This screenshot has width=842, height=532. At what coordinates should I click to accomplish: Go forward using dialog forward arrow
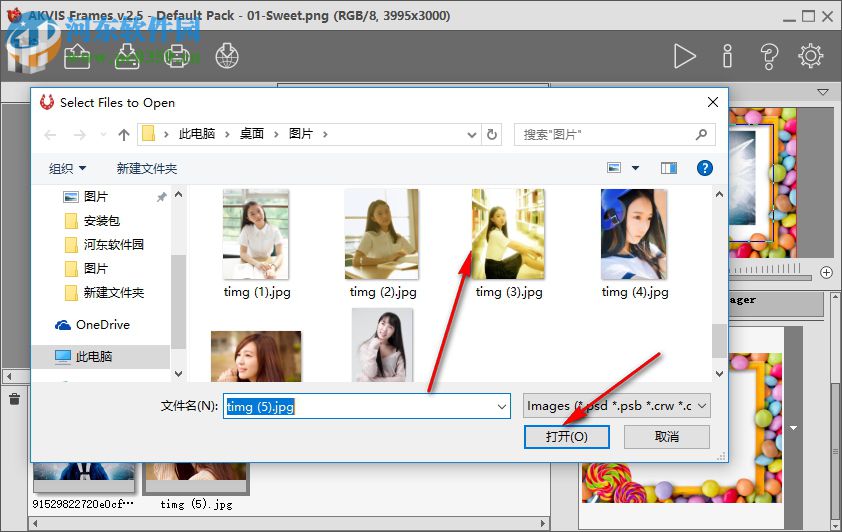point(79,135)
